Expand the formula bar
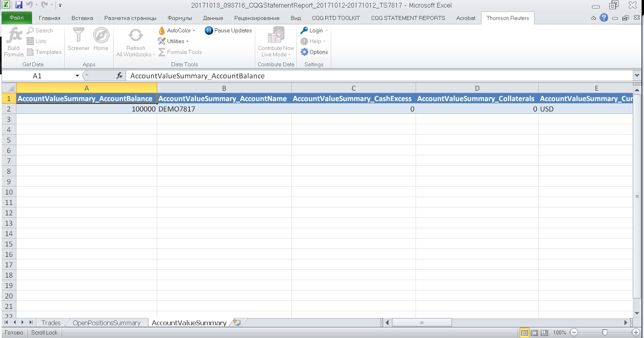Image resolution: width=644 pixels, height=338 pixels. point(637,76)
